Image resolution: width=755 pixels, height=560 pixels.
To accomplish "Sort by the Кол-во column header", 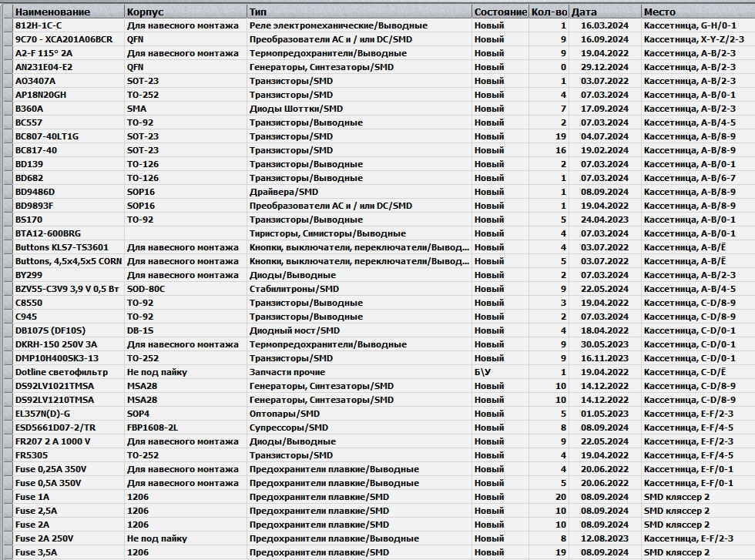I will click(x=549, y=12).
